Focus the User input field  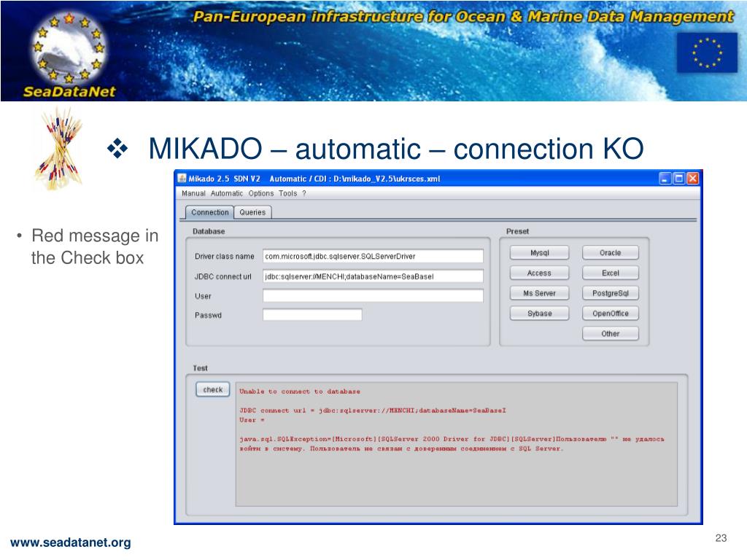coord(373,296)
